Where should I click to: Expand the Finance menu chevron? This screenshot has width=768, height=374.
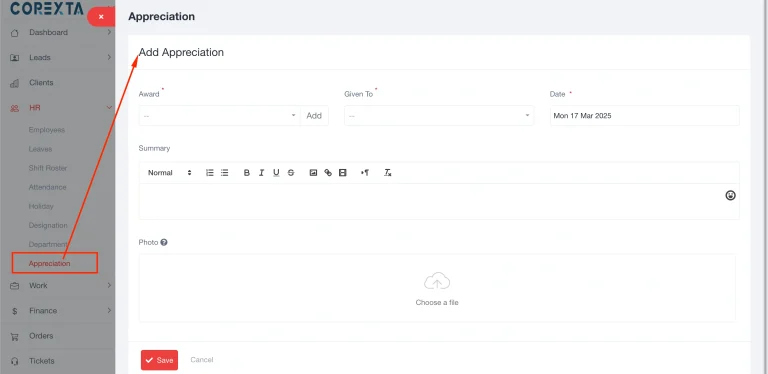(x=109, y=310)
